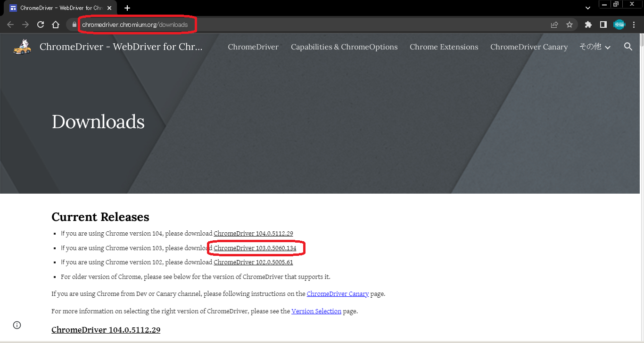Open a new tab with the plus

[x=127, y=8]
